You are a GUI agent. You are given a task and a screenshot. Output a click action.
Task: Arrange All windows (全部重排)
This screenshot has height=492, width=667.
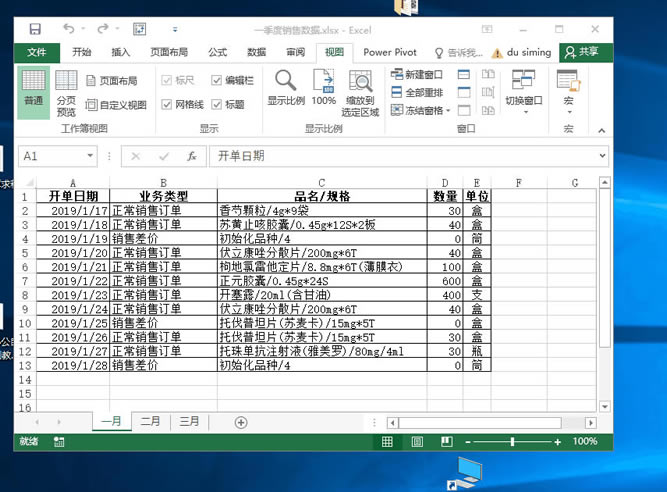[x=417, y=92]
